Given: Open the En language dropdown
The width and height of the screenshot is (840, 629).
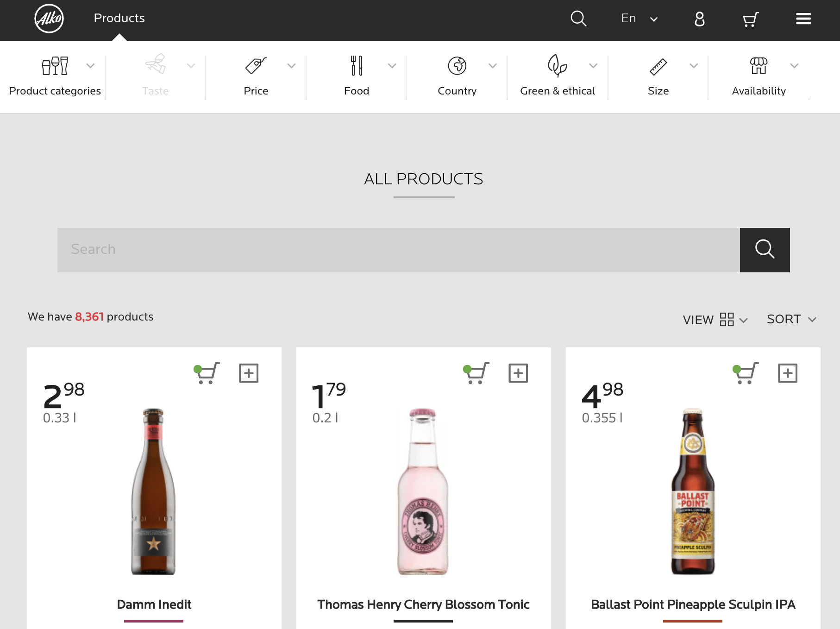Looking at the screenshot, I should [639, 19].
